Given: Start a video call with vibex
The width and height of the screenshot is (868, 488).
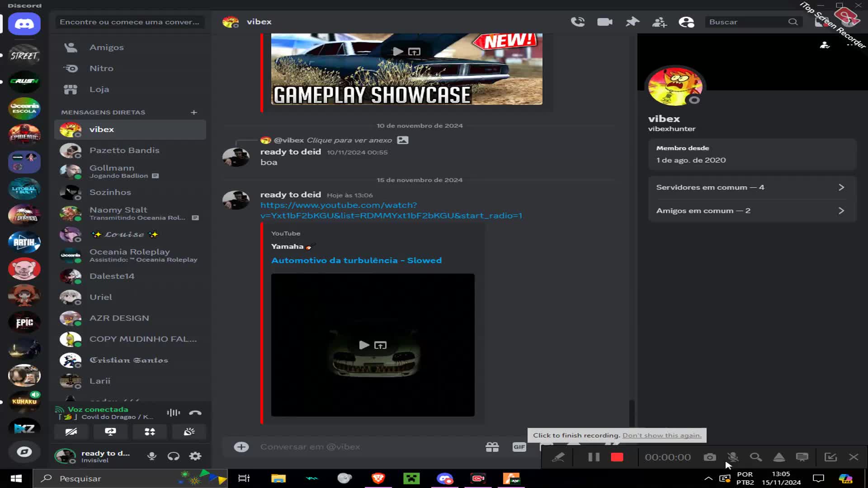Looking at the screenshot, I should click(604, 22).
